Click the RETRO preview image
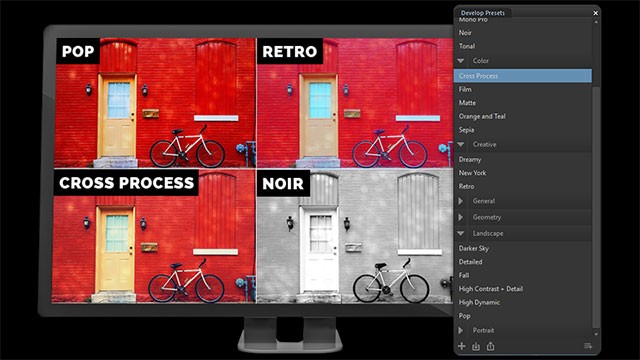Viewport: 640px width, 360px height. coord(355,102)
